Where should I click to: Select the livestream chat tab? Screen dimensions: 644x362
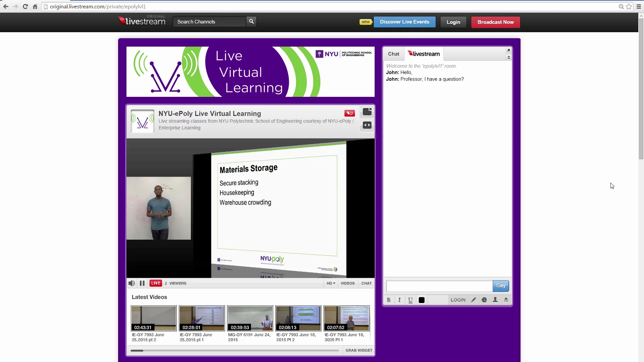point(424,54)
